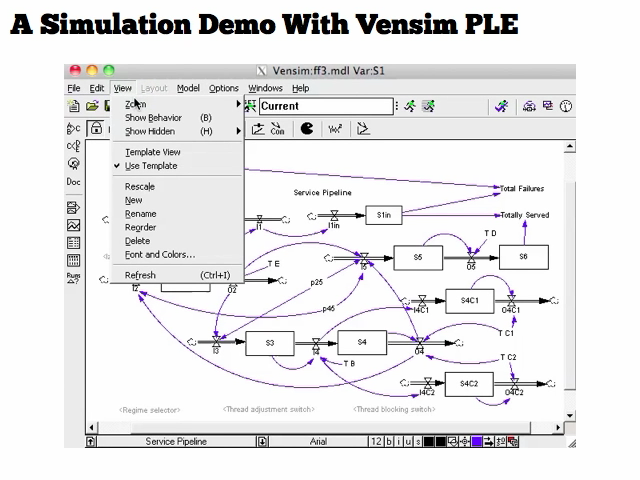Viewport: 640px width, 480px height.
Task: Open the Help menu
Action: [300, 88]
